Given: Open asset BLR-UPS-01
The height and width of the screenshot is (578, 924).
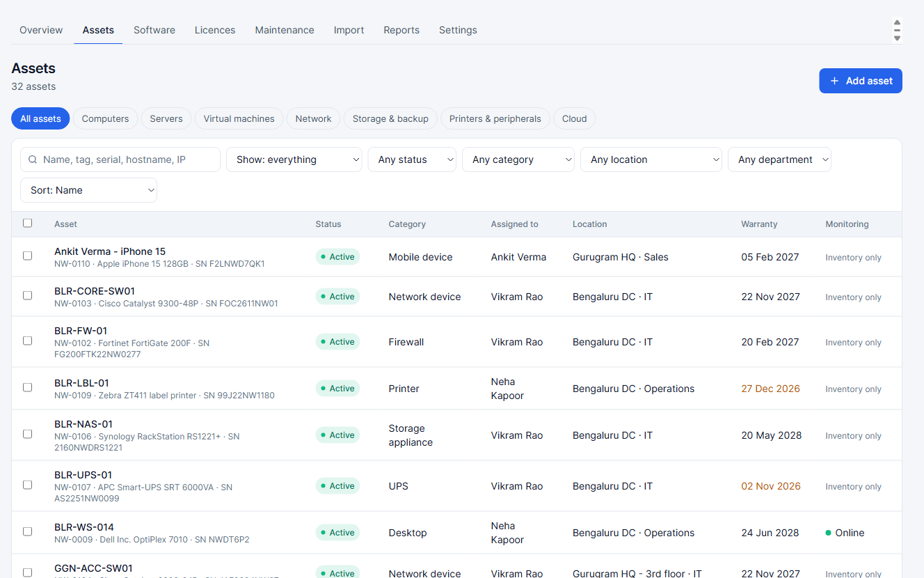Looking at the screenshot, I should 83,475.
